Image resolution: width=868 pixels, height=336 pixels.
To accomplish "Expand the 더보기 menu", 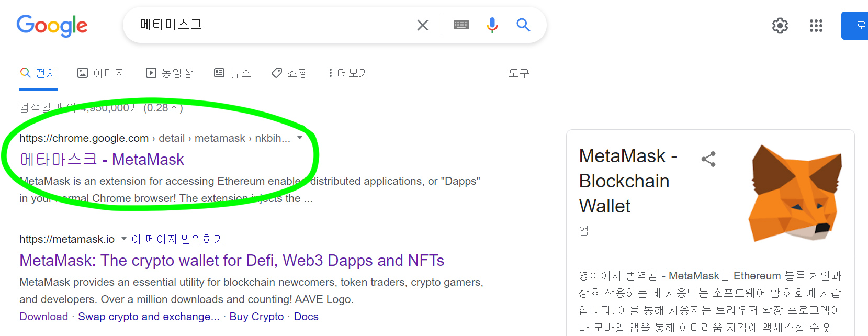I will point(348,73).
